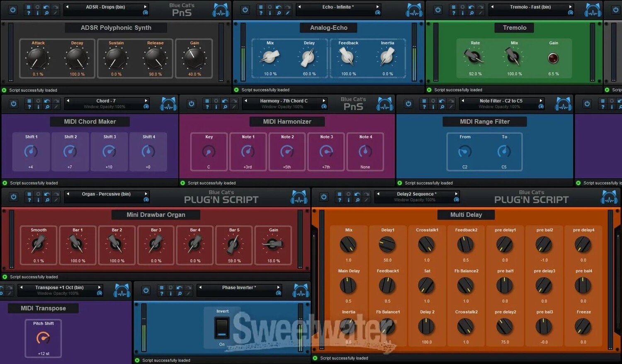Image resolution: width=622 pixels, height=364 pixels.
Task: Toggle power button of MIDI Harmonizer
Action: click(x=191, y=104)
